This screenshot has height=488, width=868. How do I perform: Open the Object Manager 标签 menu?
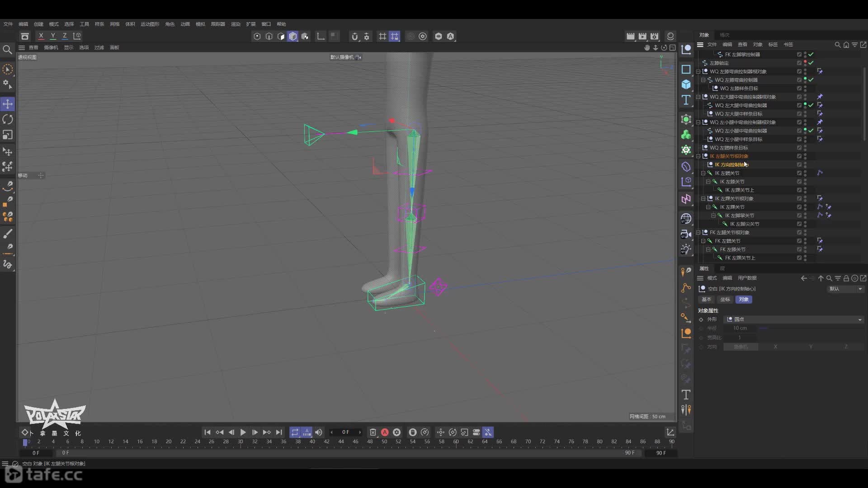pyautogui.click(x=773, y=44)
